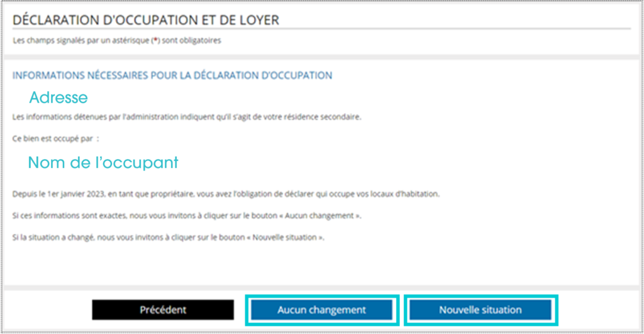This screenshot has width=644, height=334.
Task: Select the red asterisk in the mandatory note
Action: coord(156,40)
